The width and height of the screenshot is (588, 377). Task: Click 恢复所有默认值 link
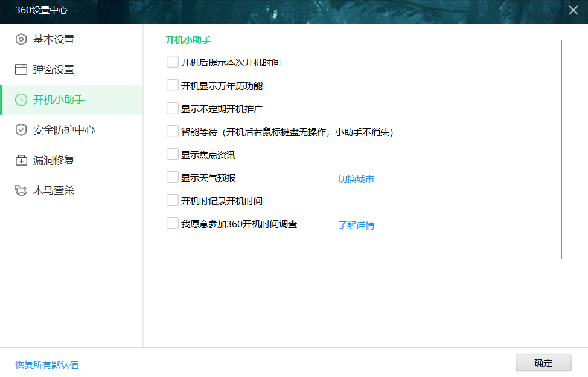pos(47,364)
